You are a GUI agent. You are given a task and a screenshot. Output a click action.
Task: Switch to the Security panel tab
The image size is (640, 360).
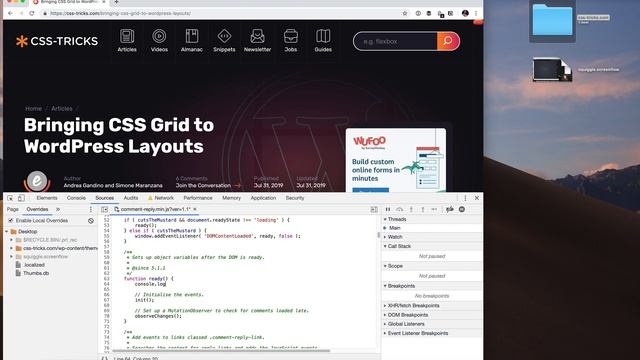(x=295, y=198)
